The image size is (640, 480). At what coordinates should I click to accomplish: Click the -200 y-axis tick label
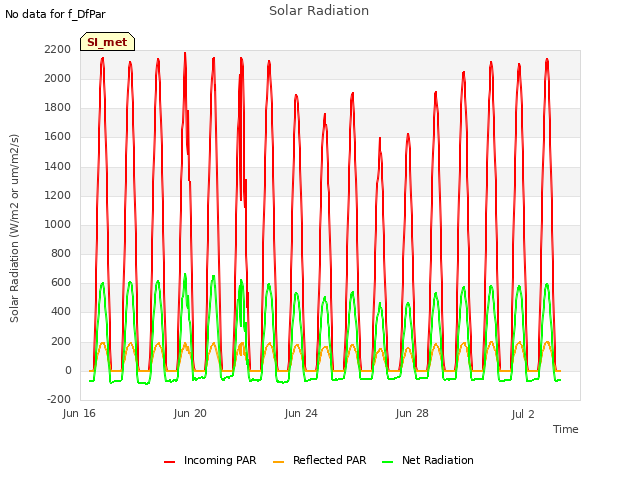tap(59, 399)
